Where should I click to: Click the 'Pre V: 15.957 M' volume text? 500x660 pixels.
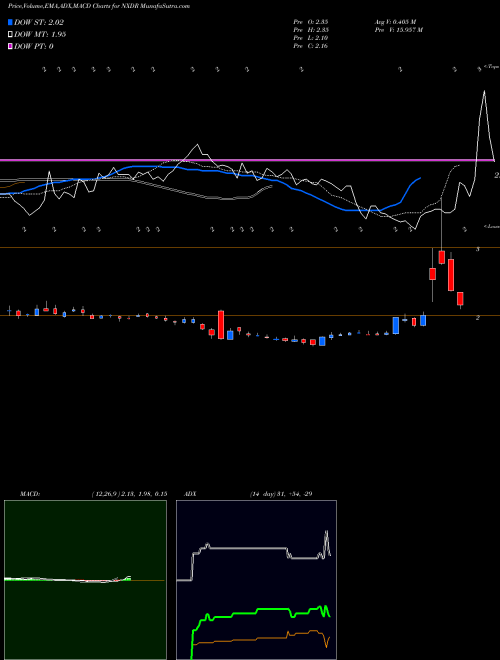pyautogui.click(x=398, y=30)
